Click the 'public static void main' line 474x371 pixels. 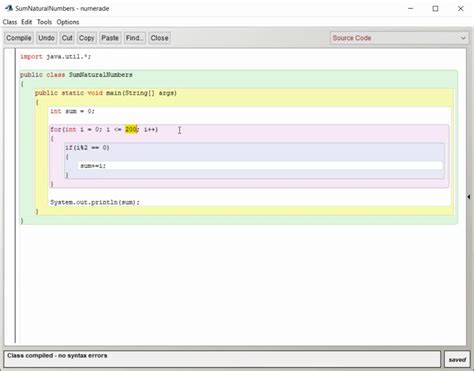click(106, 93)
